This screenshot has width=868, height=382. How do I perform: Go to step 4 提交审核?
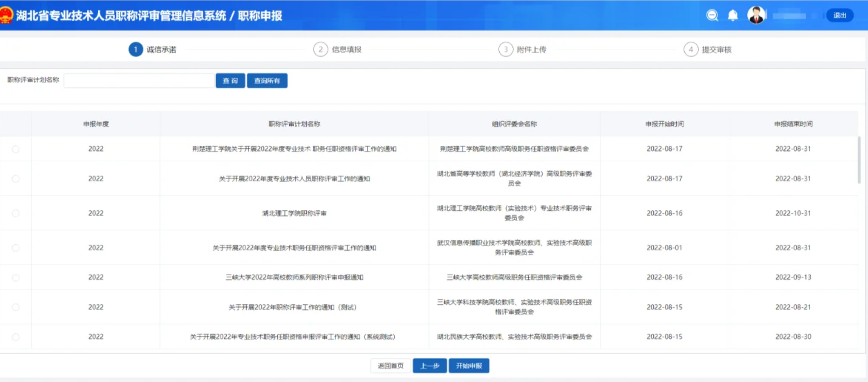[708, 49]
